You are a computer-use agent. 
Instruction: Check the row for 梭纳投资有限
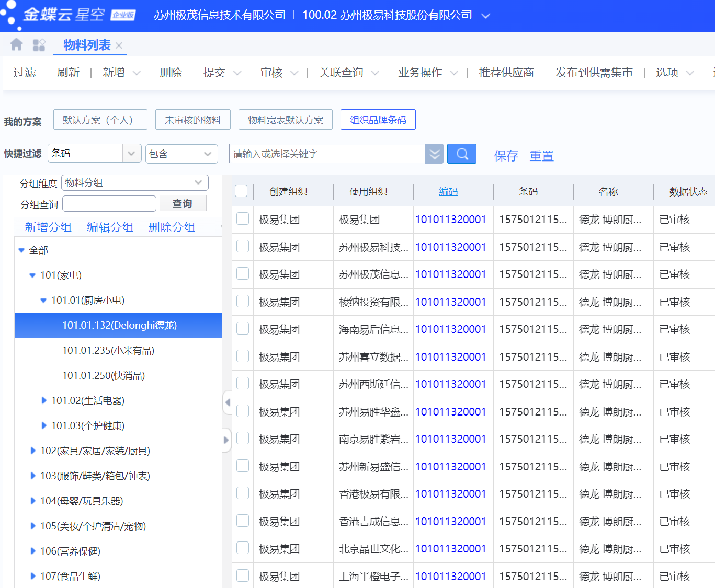point(243,301)
